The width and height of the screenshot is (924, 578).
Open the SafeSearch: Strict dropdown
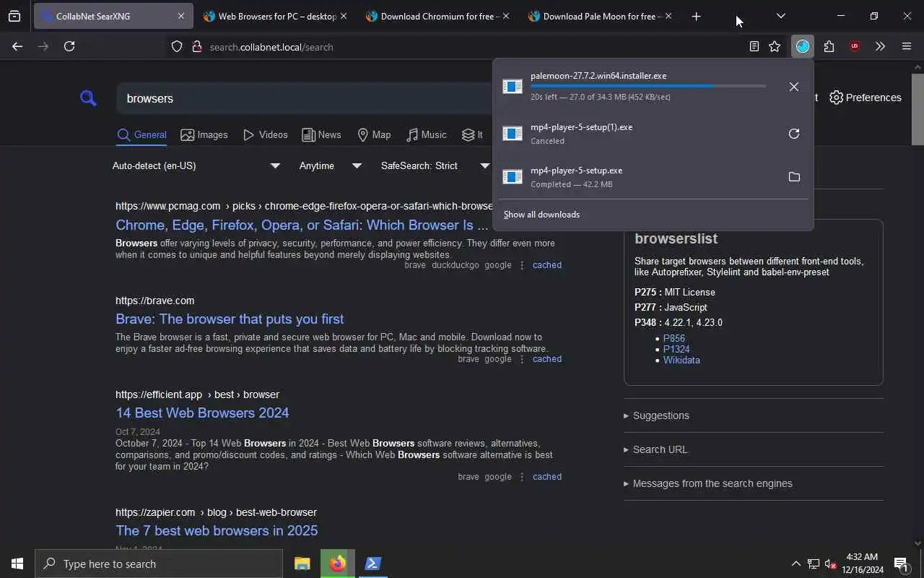pyautogui.click(x=435, y=165)
